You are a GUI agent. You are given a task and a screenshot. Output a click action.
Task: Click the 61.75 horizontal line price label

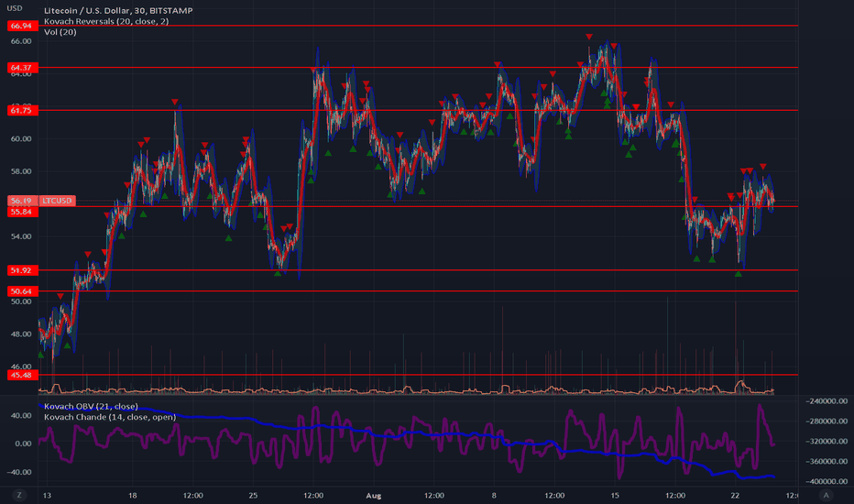[23, 110]
